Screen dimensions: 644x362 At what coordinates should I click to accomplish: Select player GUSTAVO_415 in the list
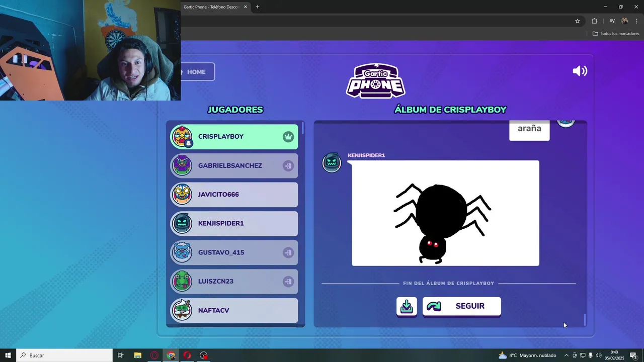(234, 252)
